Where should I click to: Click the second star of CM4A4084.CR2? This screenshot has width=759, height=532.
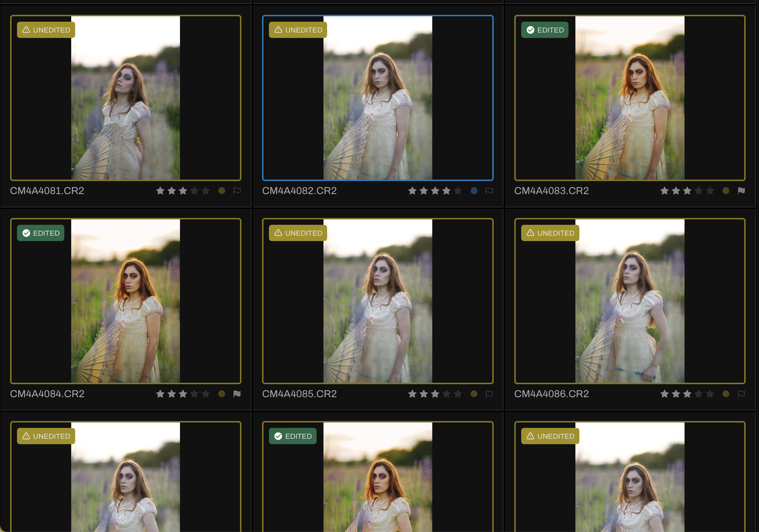point(172,394)
